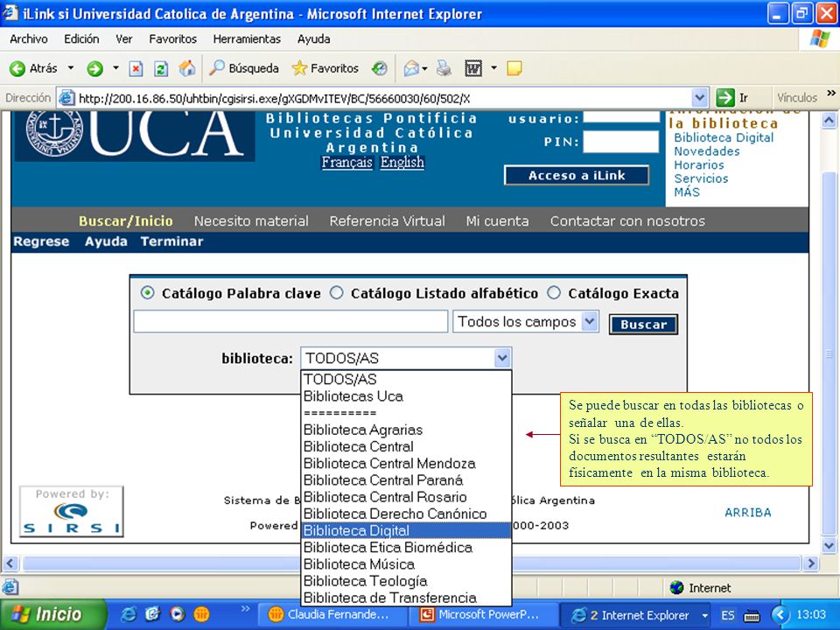Select Catálogo Exacta radio button
The width and height of the screenshot is (840, 630).
[554, 293]
